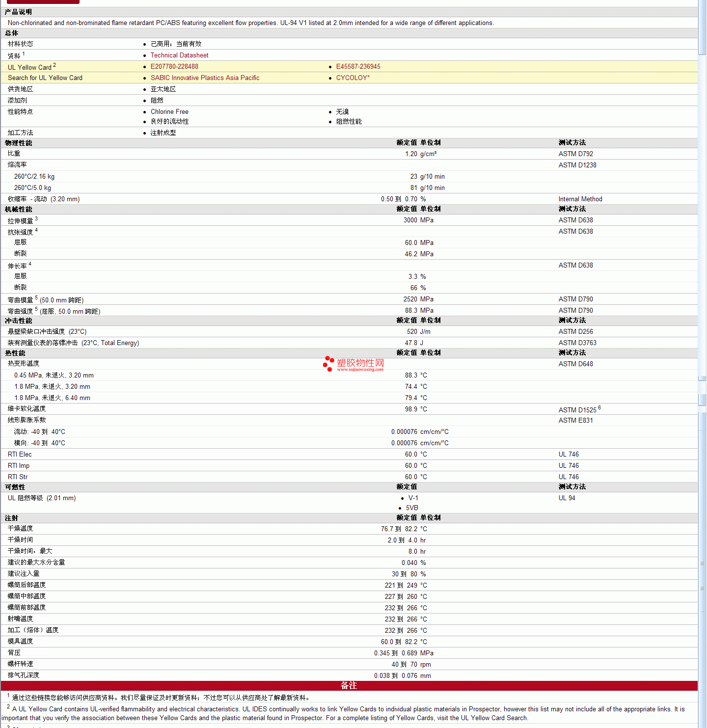Click the RTI Elec row label
The width and height of the screenshot is (707, 728).
point(20,455)
